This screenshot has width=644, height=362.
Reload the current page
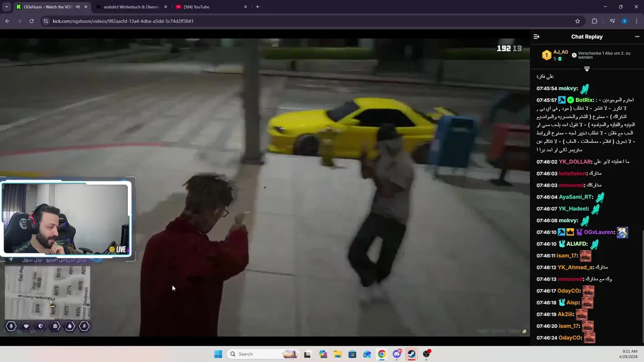click(31, 21)
